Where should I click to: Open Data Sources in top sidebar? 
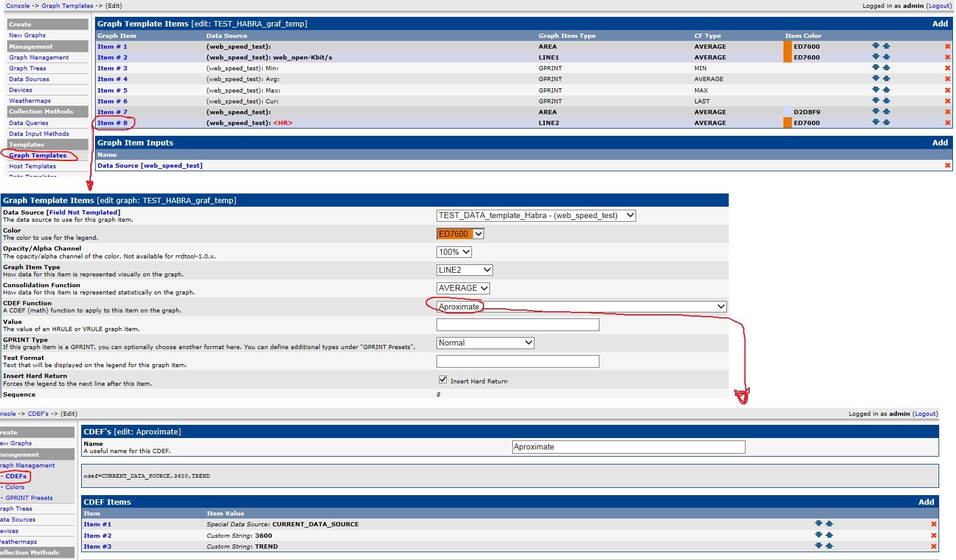click(x=29, y=79)
